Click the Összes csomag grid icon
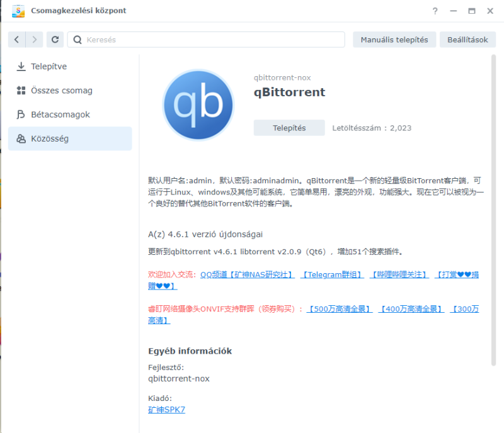 pos(21,90)
